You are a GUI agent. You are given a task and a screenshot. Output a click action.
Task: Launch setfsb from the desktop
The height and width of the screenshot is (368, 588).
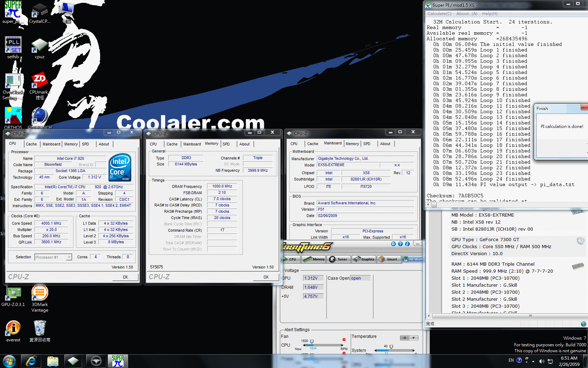click(13, 48)
